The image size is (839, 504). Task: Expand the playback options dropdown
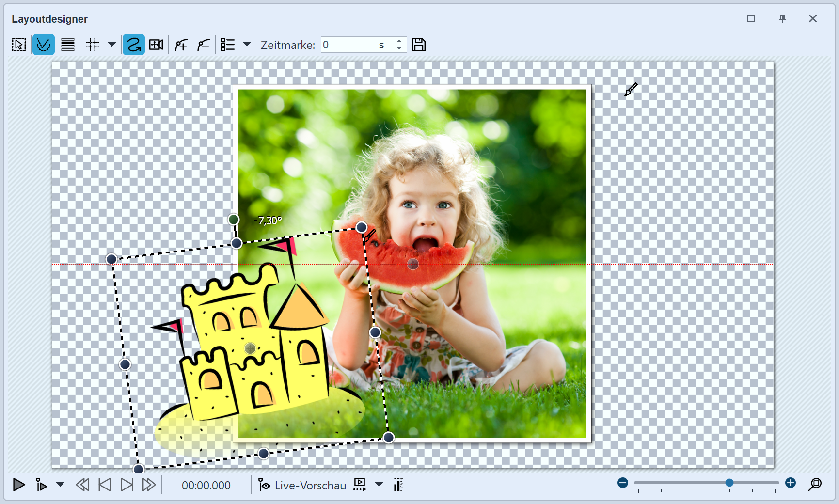pos(60,485)
